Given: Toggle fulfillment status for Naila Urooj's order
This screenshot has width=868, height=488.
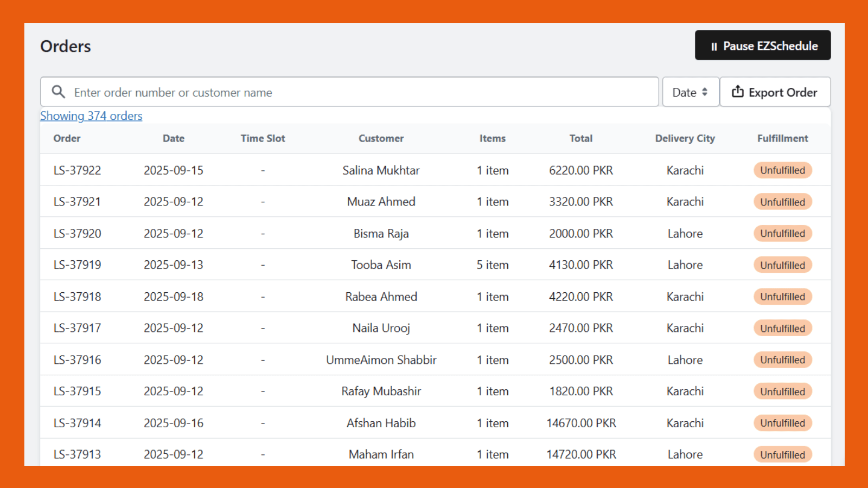Looking at the screenshot, I should point(782,328).
